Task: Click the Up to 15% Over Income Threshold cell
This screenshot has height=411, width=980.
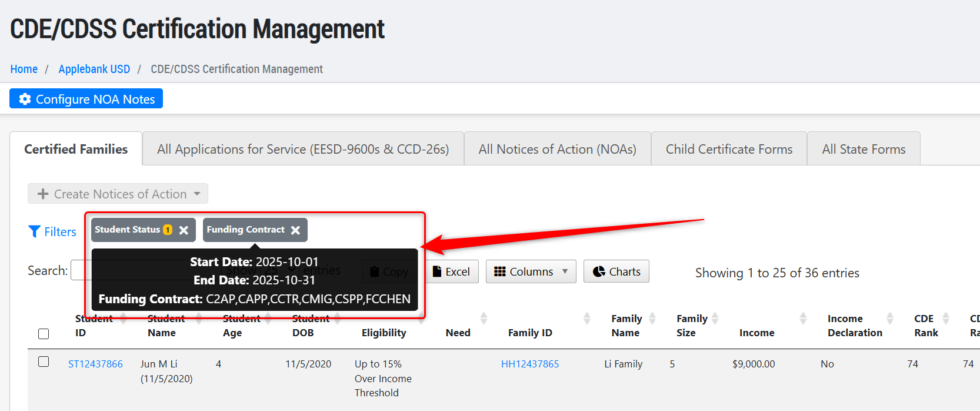Action: (x=383, y=378)
